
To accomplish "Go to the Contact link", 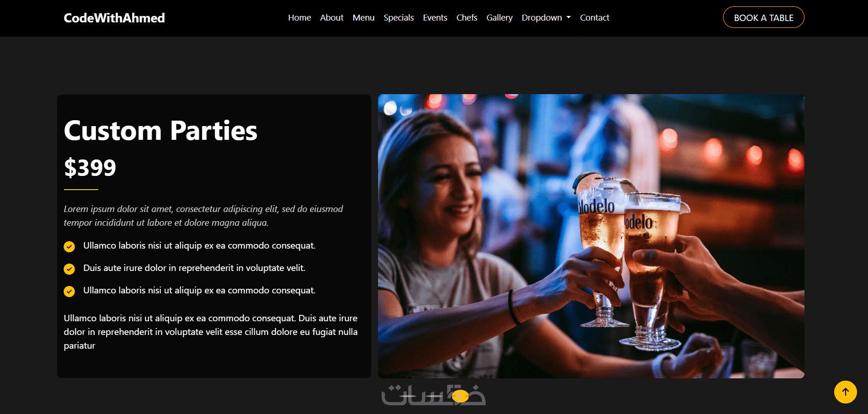I will [x=595, y=17].
